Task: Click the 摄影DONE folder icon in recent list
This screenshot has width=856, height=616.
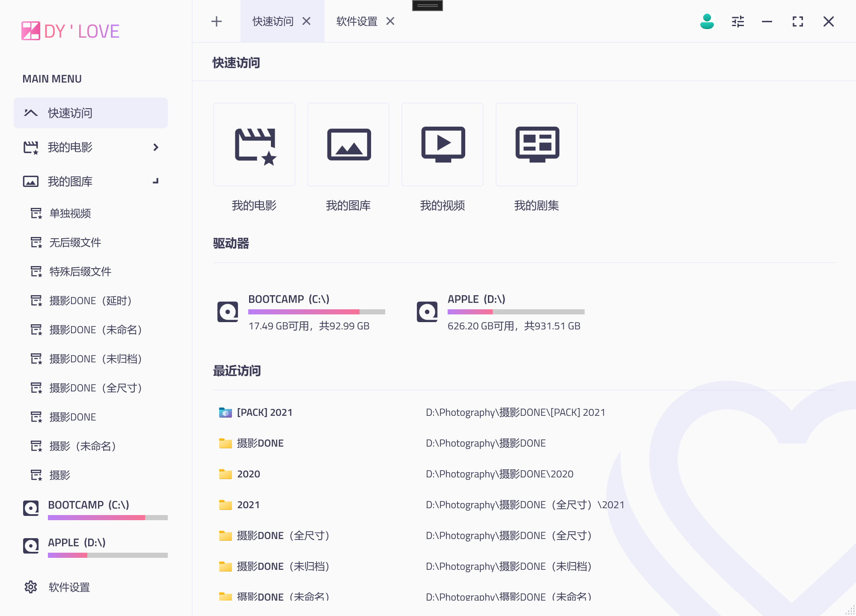Action: click(226, 443)
